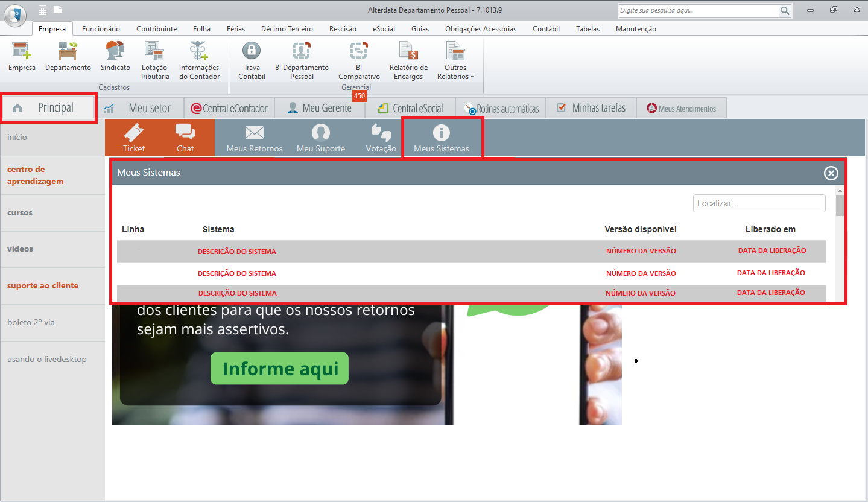Click the Ticket icon
The height and width of the screenshot is (502, 868).
pos(134,138)
